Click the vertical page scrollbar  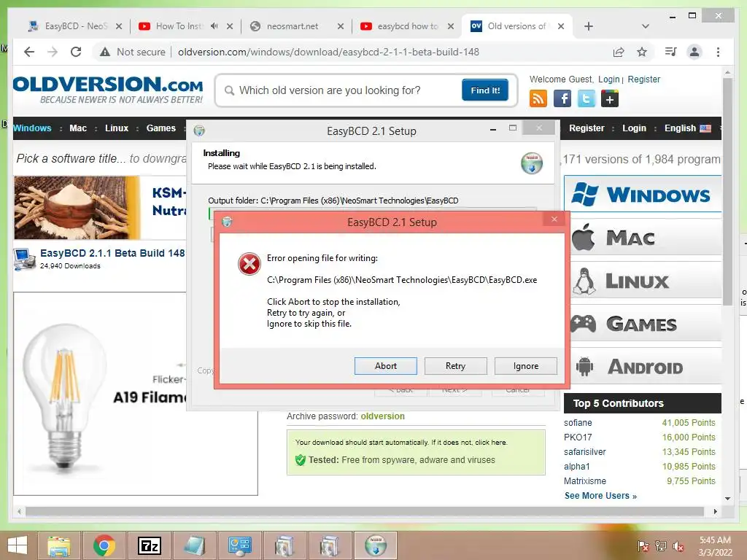click(727, 192)
